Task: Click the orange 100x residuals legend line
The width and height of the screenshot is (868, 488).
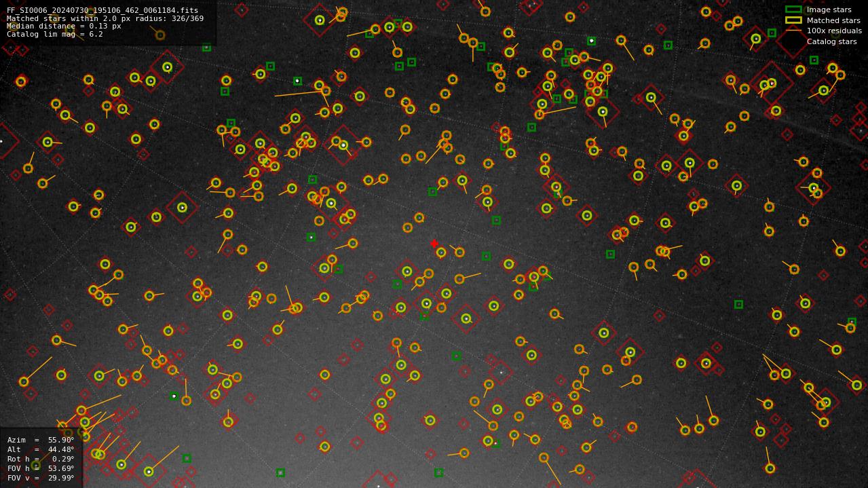Action: pos(793,31)
